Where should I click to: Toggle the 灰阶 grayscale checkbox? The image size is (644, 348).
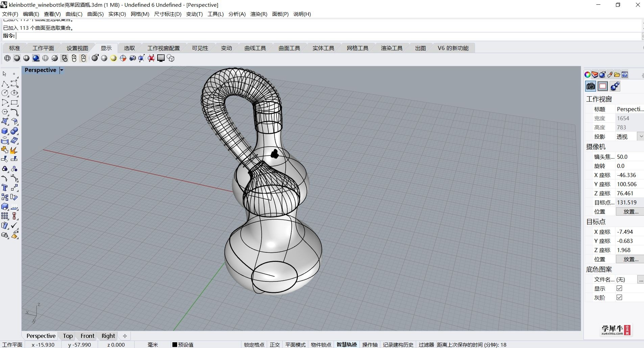click(x=619, y=297)
